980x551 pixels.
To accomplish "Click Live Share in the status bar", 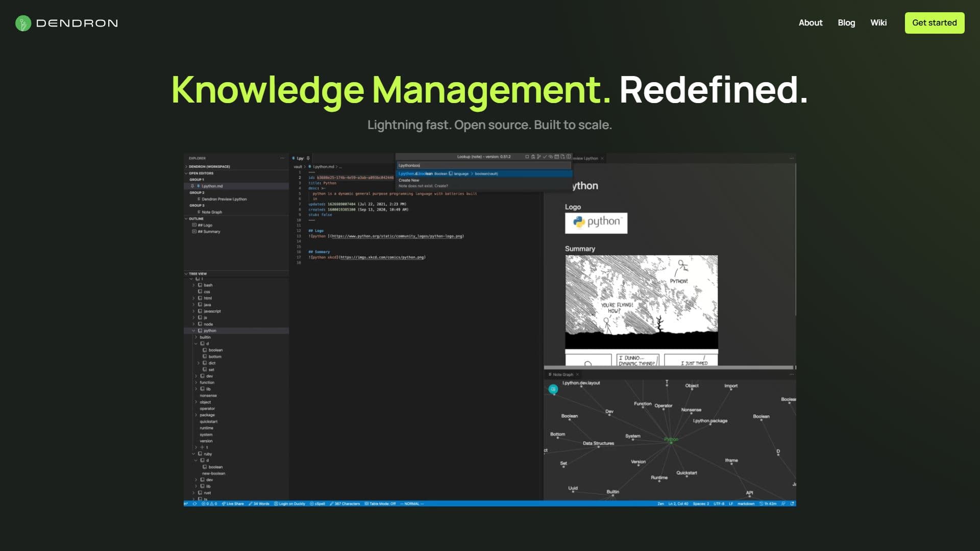I will tap(233, 504).
